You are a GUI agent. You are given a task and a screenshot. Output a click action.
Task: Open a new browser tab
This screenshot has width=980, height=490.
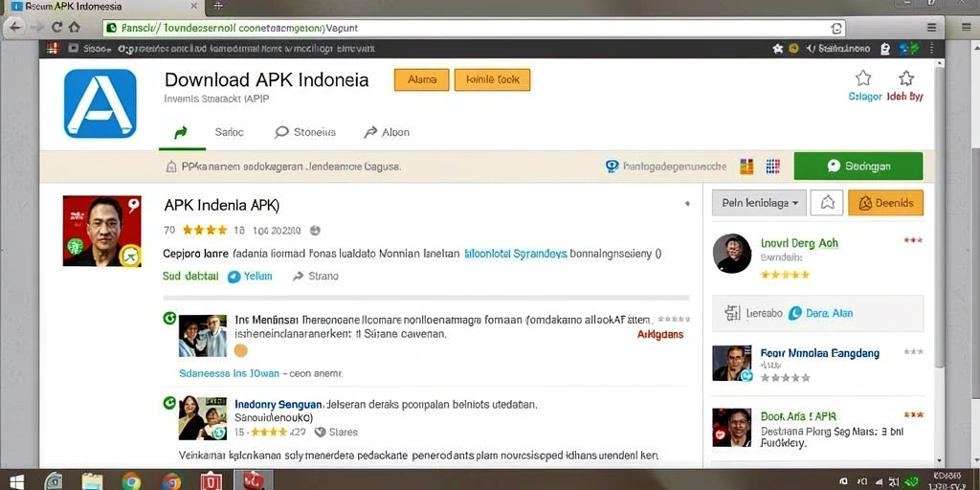[x=218, y=7]
